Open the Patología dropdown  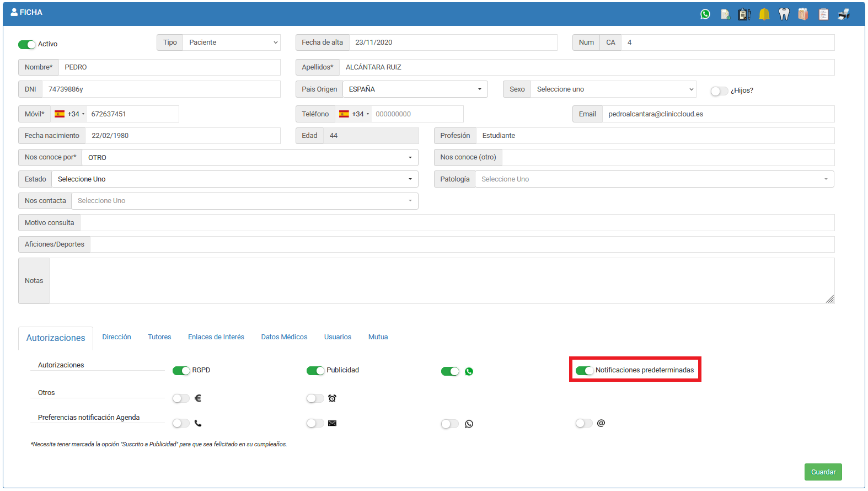655,179
